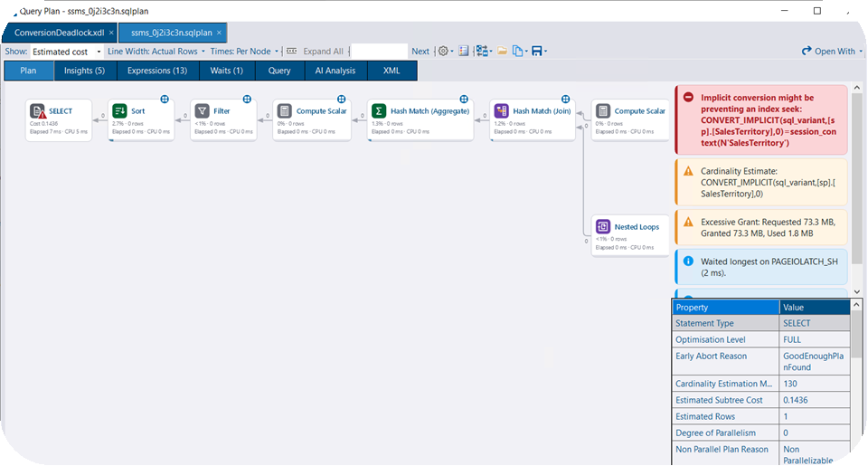Expand the Filter node plus icon

247,100
